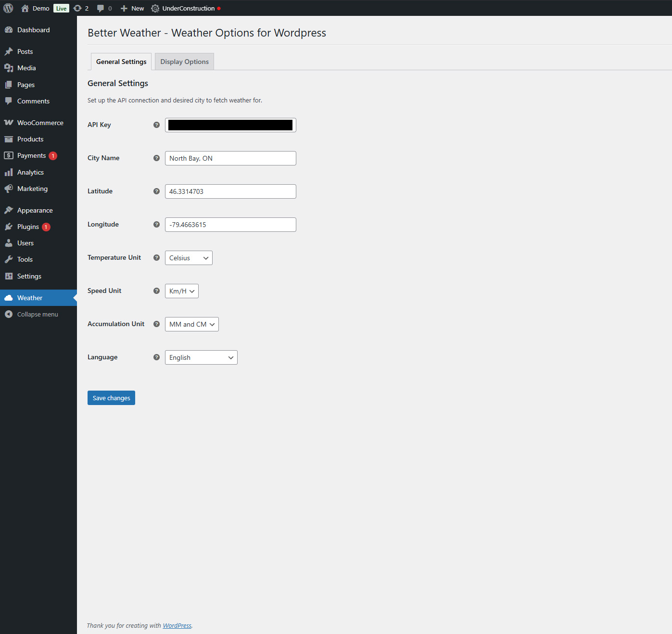The width and height of the screenshot is (672, 634).
Task: Click the Longitude help icon
Action: pyautogui.click(x=156, y=224)
